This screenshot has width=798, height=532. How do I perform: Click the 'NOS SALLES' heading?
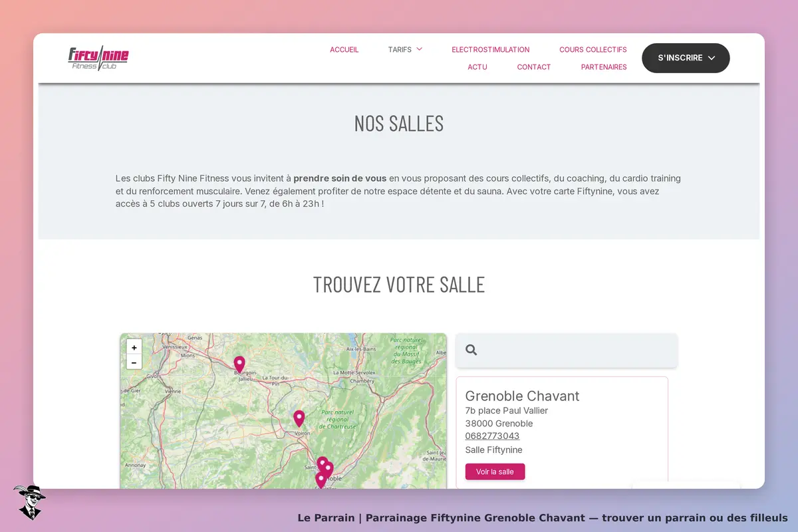(x=399, y=123)
